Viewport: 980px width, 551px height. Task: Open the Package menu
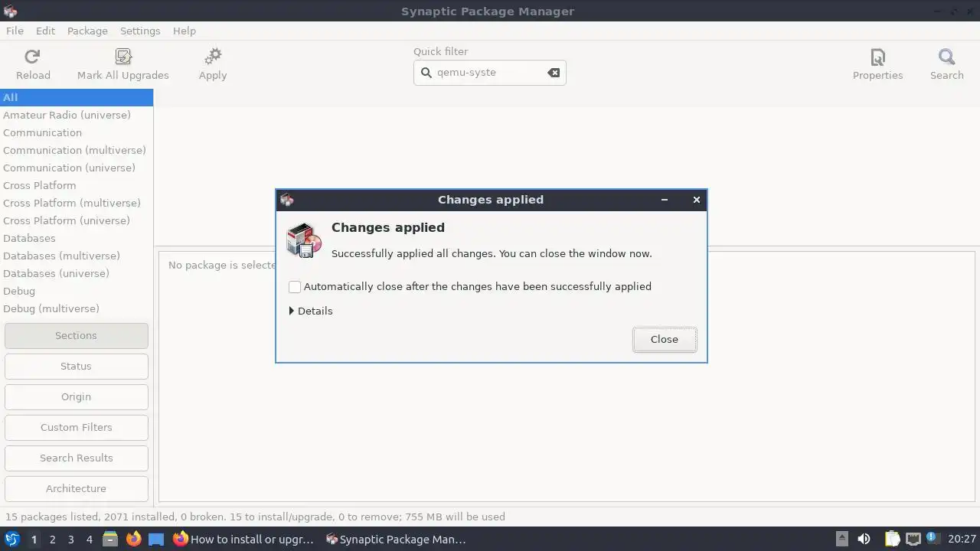87,31
